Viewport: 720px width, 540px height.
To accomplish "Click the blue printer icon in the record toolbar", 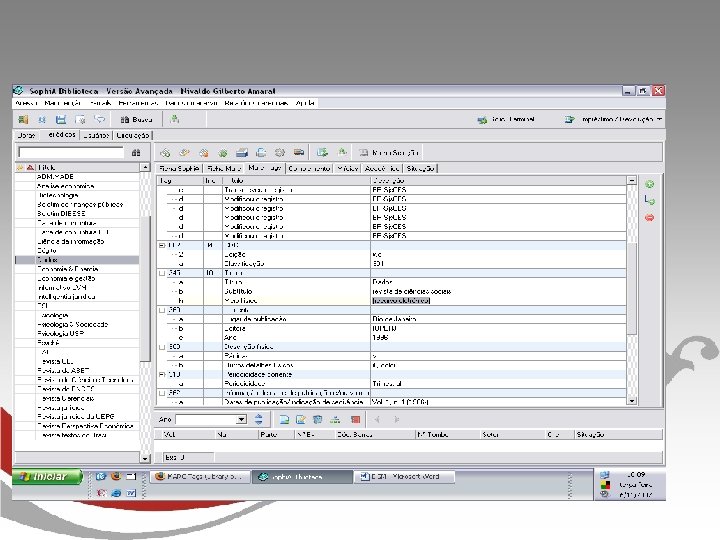I will click(x=242, y=152).
